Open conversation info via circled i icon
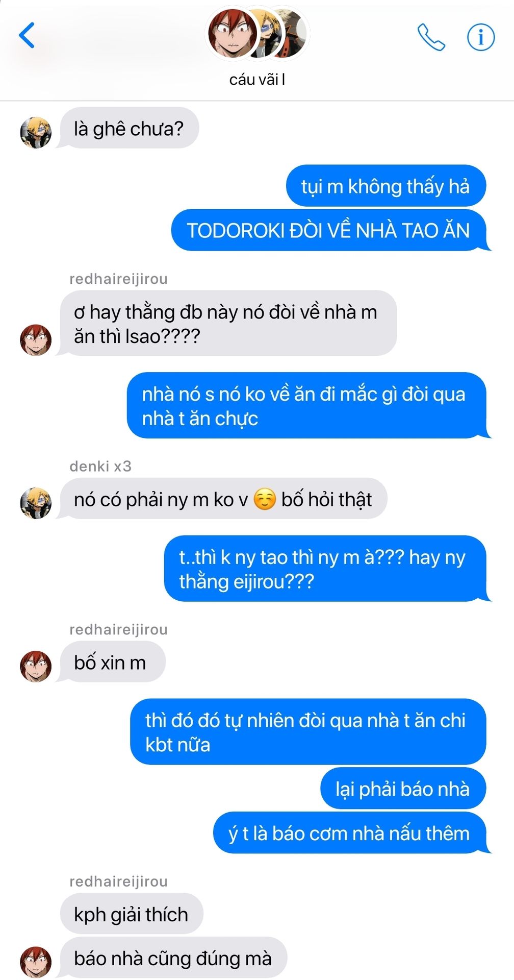514x980 pixels. [x=481, y=37]
